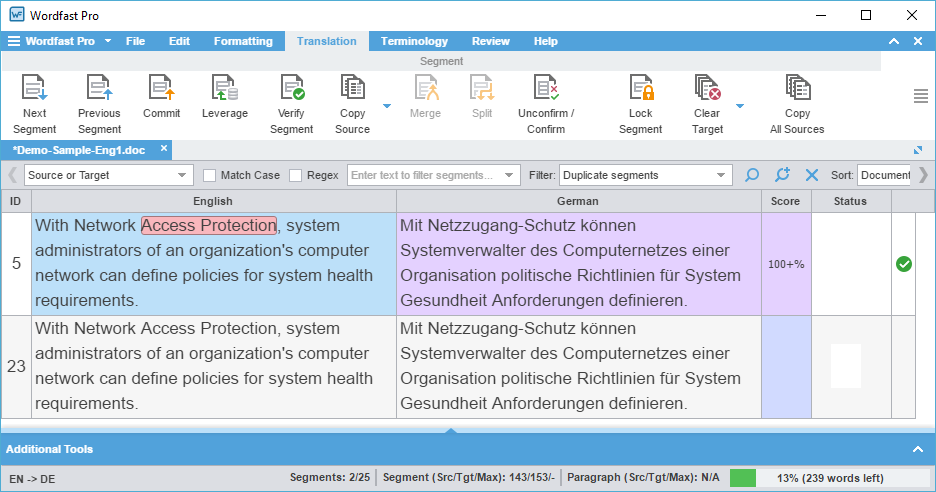
Task: Commit the current segment
Action: (x=161, y=97)
